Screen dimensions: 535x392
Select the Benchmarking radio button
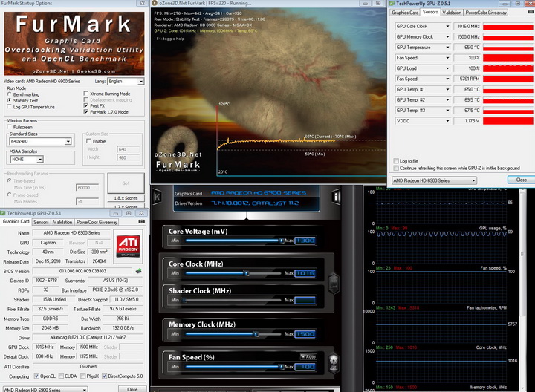10,94
